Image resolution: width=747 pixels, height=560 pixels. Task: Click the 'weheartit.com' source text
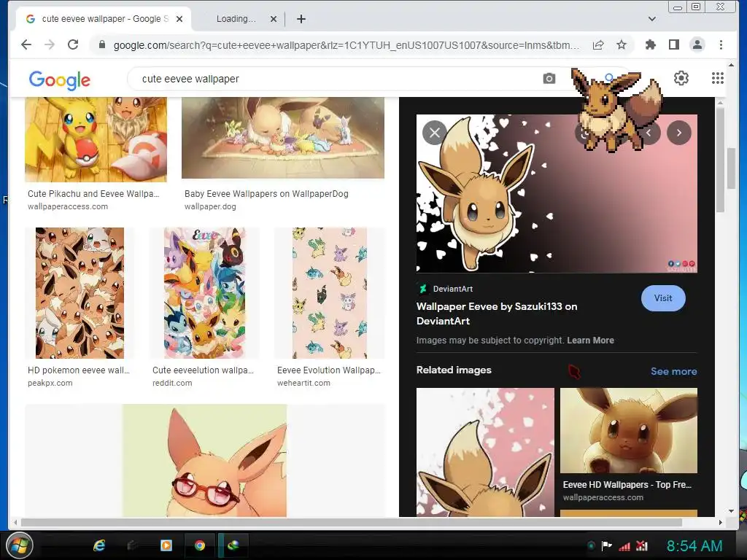tap(303, 383)
